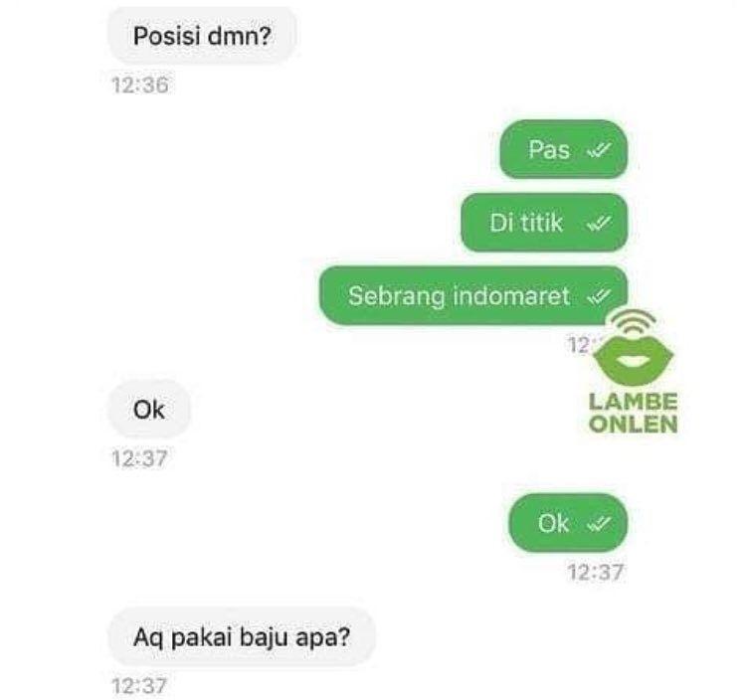Select the "Di titik" message bubble

click(x=544, y=222)
